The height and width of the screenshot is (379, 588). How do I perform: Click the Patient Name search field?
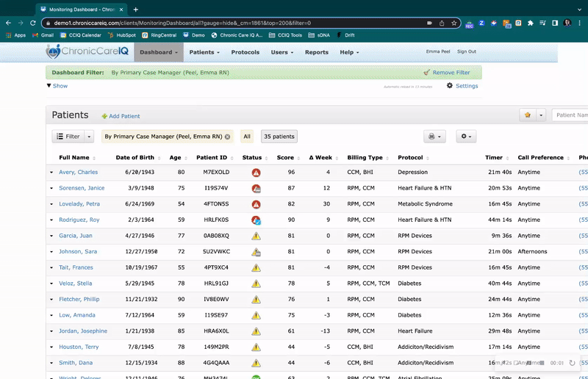pyautogui.click(x=570, y=115)
